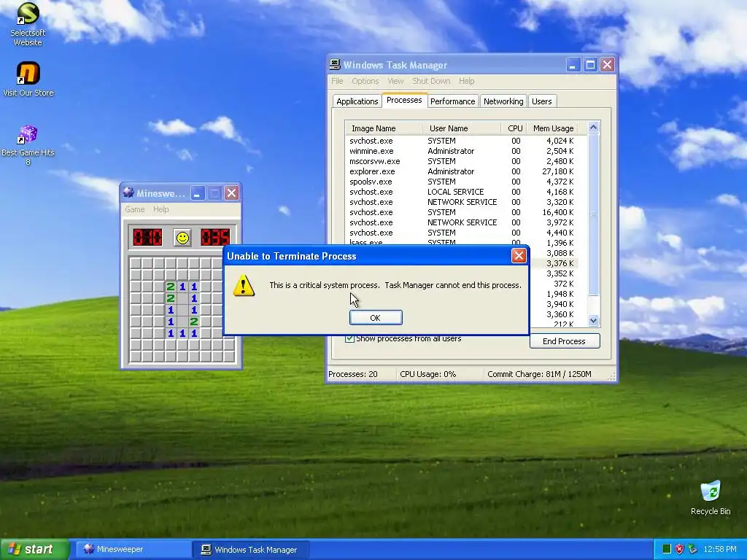Screen dimensions: 747x560
Task: Click the 12:58 PM system clock
Action: pyautogui.click(x=720, y=549)
